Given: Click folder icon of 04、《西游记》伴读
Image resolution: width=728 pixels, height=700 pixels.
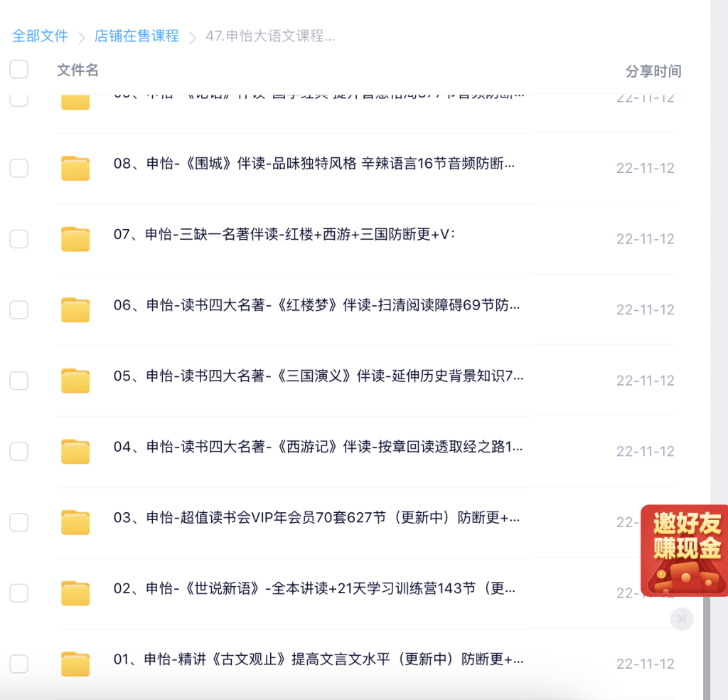Looking at the screenshot, I should coord(75,452).
